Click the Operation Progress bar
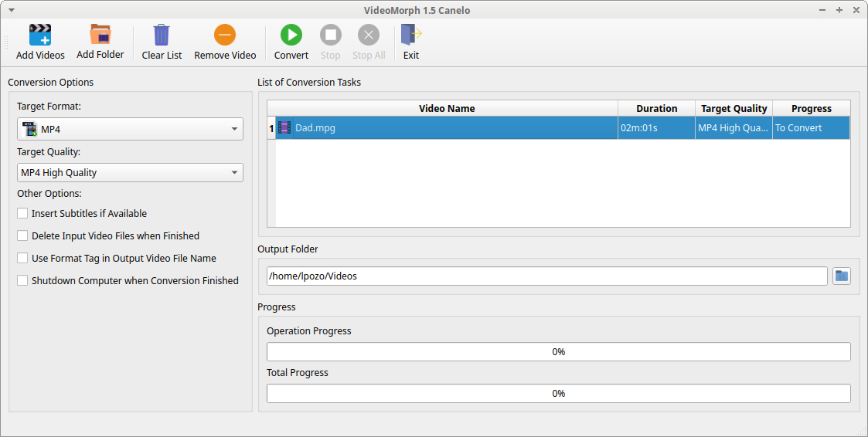868x437 pixels. 559,352
